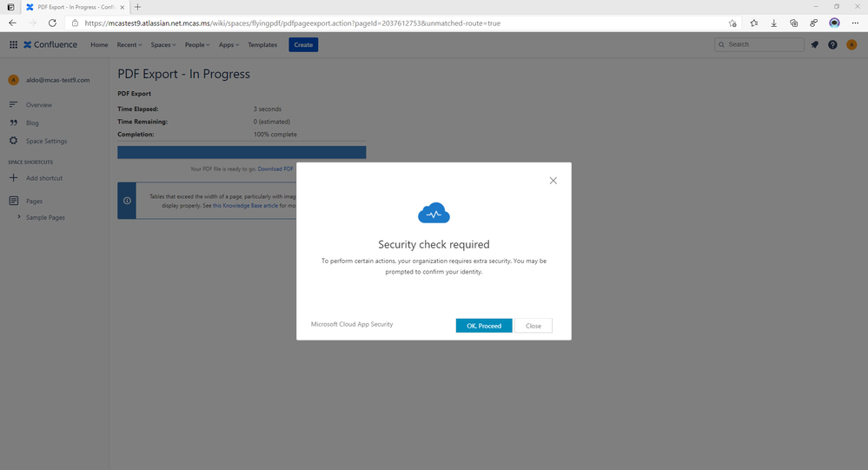Click the Microsoft Cloud App Security label
The height and width of the screenshot is (470, 868).
click(352, 324)
